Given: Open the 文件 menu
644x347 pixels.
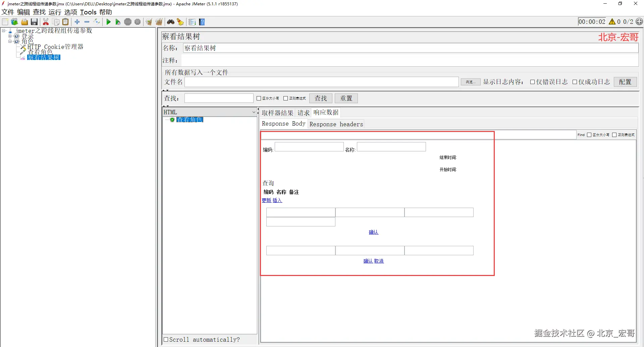Looking at the screenshot, I should coord(8,12).
